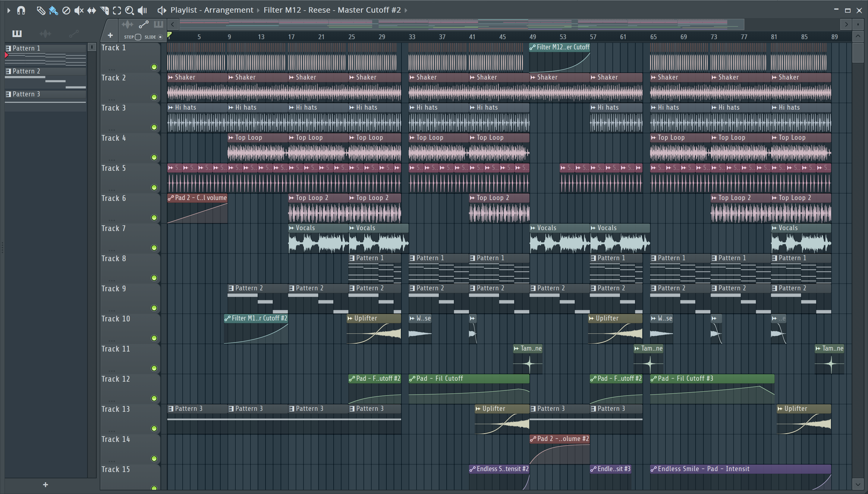
Task: Select the first Tam..ne clip on Track 11
Action: click(x=528, y=359)
